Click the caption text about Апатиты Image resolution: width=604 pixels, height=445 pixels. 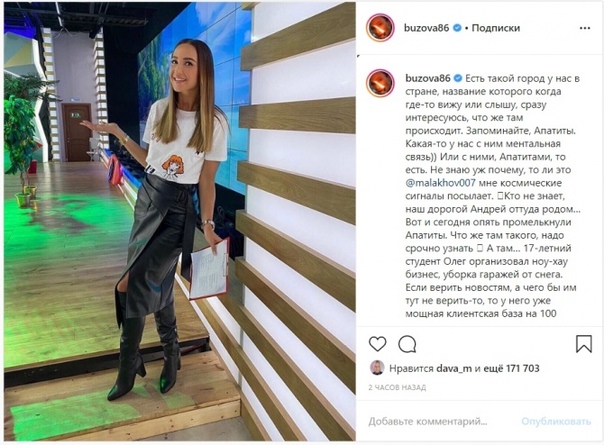492,196
